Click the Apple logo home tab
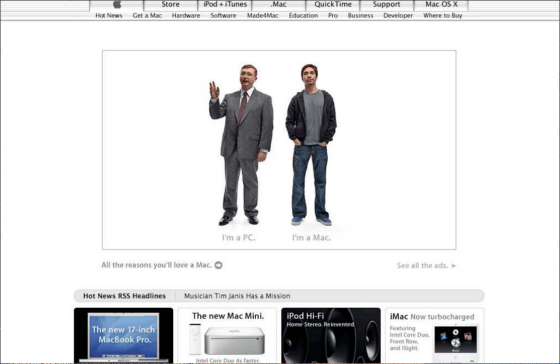 pyautogui.click(x=116, y=5)
